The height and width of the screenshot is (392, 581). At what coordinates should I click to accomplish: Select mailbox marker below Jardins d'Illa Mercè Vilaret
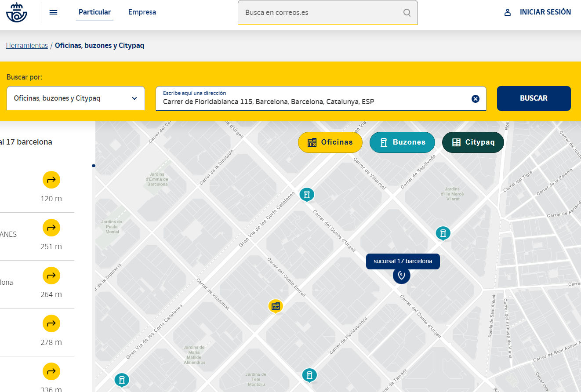click(443, 233)
